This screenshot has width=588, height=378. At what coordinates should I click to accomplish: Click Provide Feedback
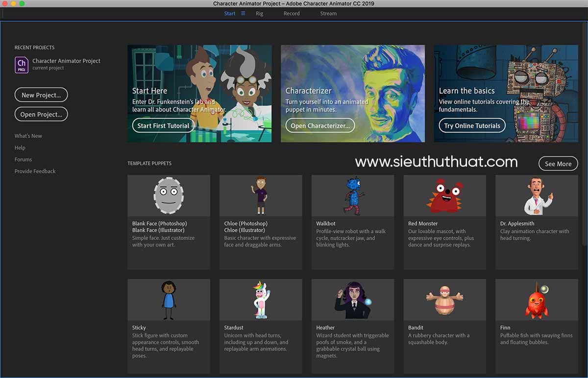pos(35,171)
